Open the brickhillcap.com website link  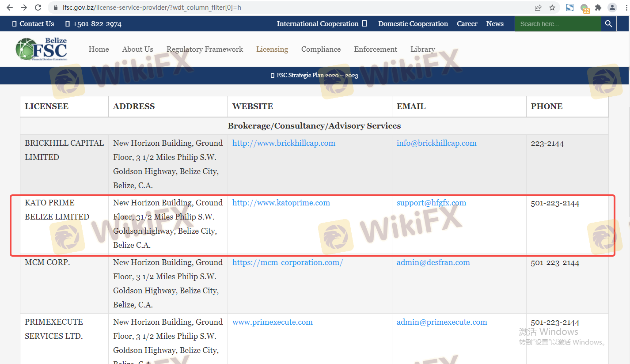click(x=284, y=143)
